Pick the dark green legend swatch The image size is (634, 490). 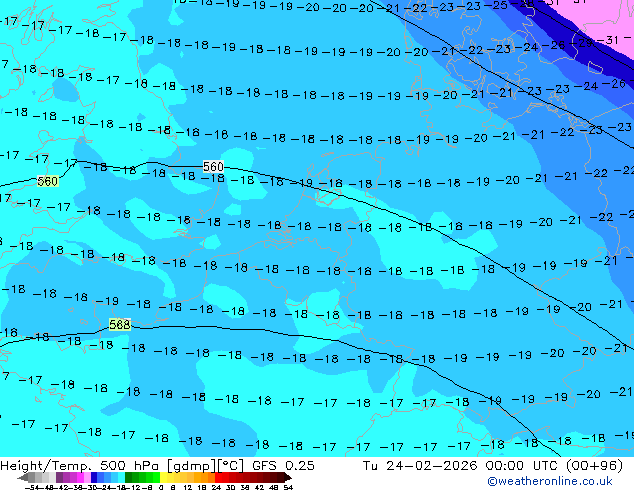click(128, 477)
